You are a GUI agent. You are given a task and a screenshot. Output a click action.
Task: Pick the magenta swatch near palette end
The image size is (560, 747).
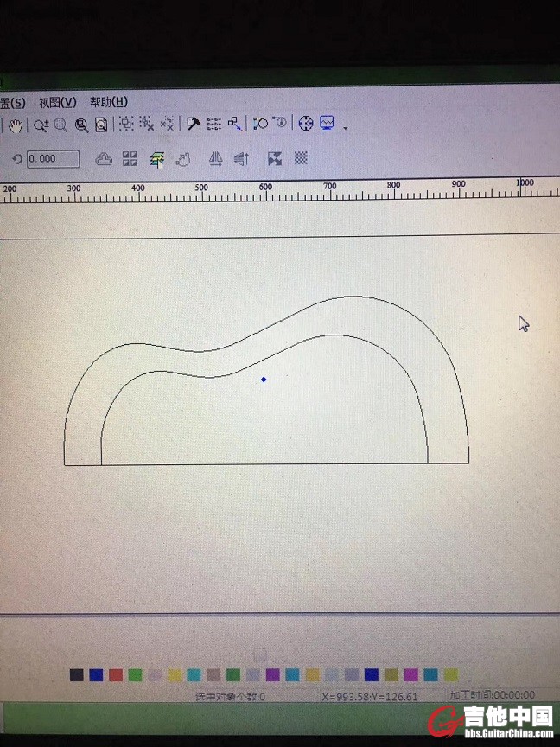[x=410, y=674]
